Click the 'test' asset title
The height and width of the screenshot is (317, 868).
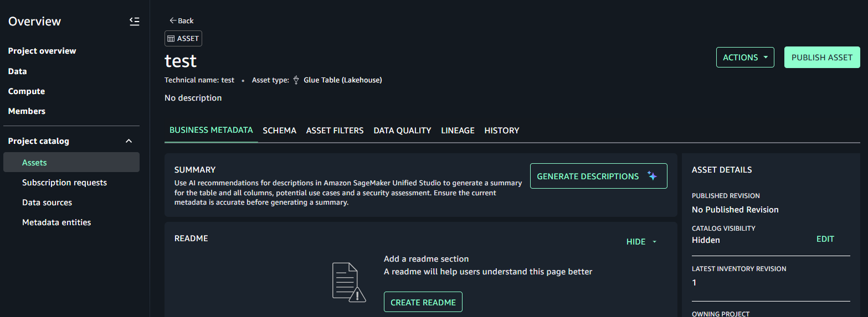pyautogui.click(x=181, y=60)
